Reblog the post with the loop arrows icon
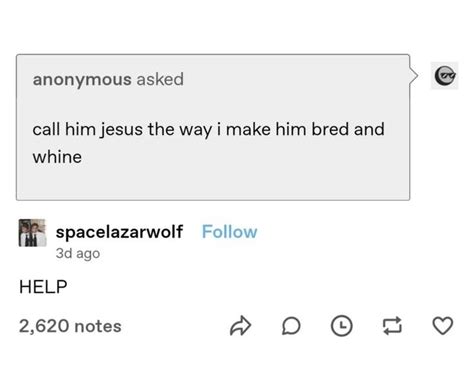Viewport: 474px width, 379px height. pos(392,326)
